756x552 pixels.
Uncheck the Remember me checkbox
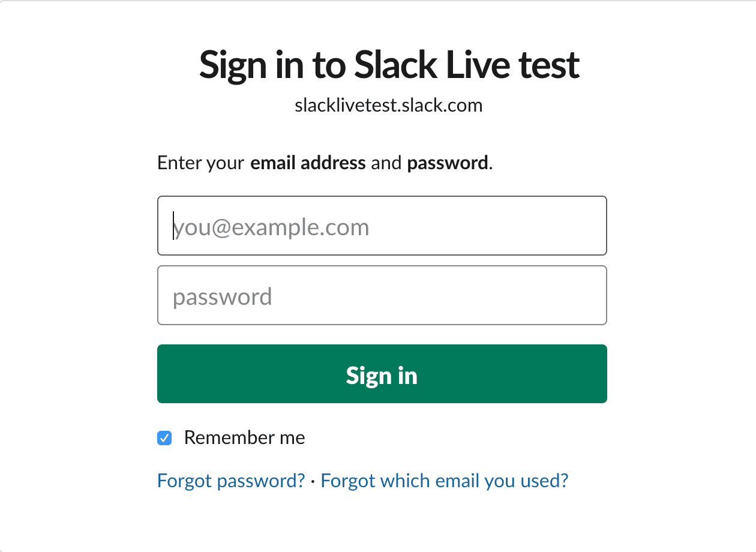point(164,438)
